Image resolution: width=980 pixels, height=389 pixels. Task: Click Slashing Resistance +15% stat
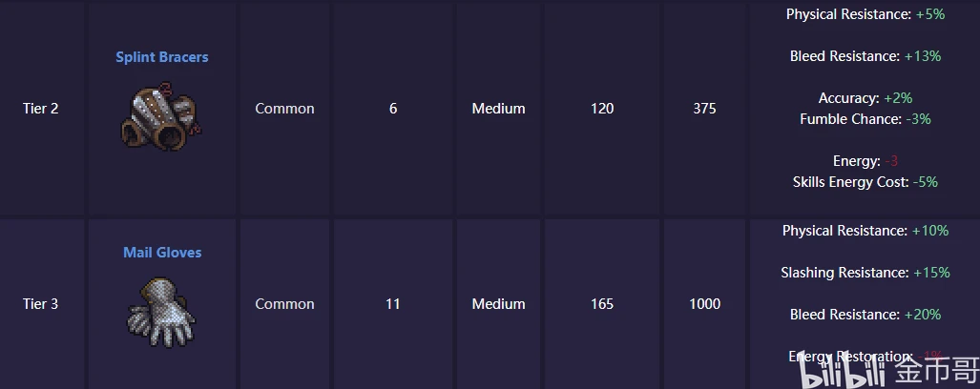pos(865,273)
